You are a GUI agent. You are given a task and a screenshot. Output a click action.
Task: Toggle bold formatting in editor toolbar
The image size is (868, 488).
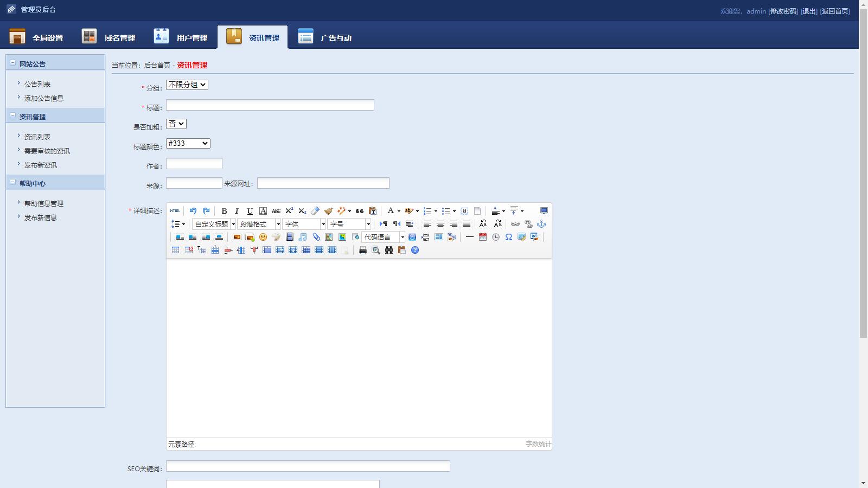coord(224,211)
